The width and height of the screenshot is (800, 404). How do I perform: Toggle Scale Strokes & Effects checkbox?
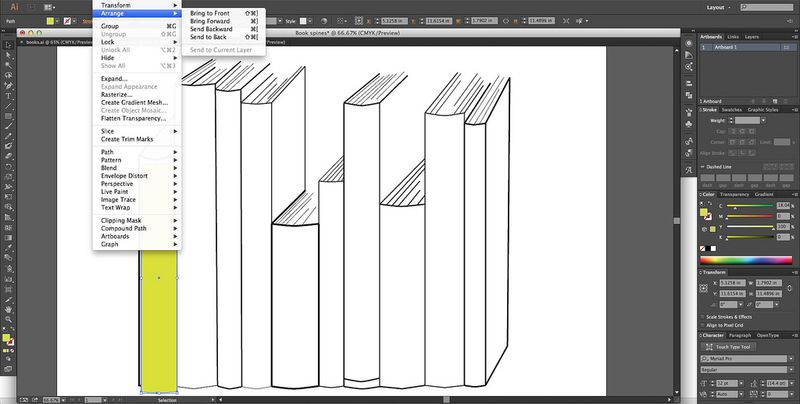click(703, 316)
